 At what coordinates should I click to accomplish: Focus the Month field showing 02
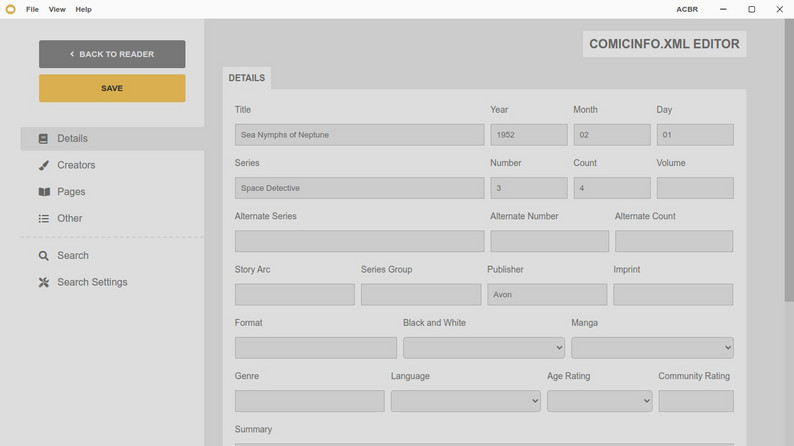pos(612,135)
